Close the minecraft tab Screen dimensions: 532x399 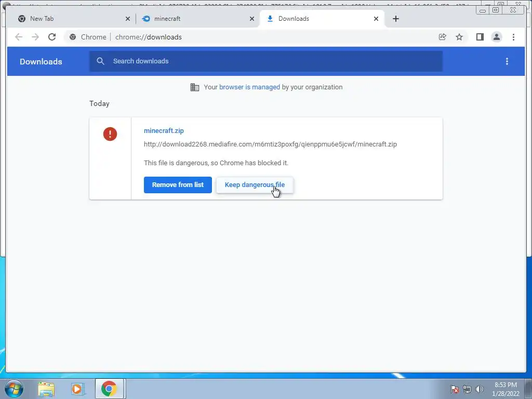252,19
